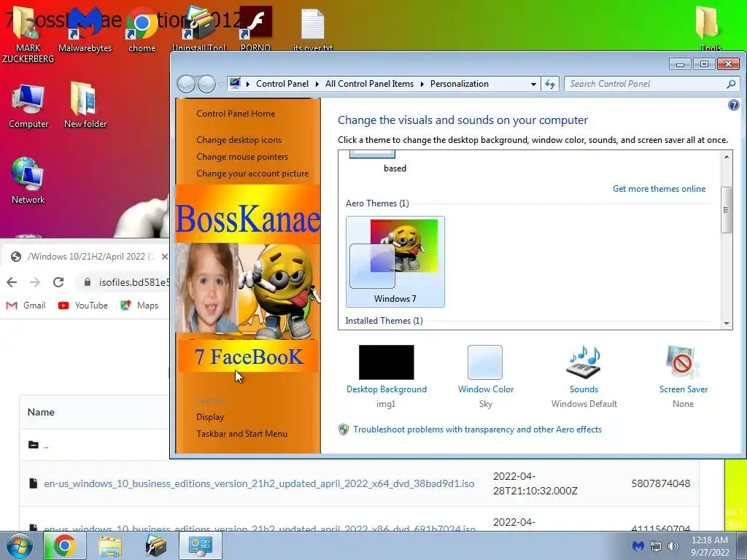Expand the Control Panel breadcrumb arrow
747x560 pixels.
(x=317, y=84)
